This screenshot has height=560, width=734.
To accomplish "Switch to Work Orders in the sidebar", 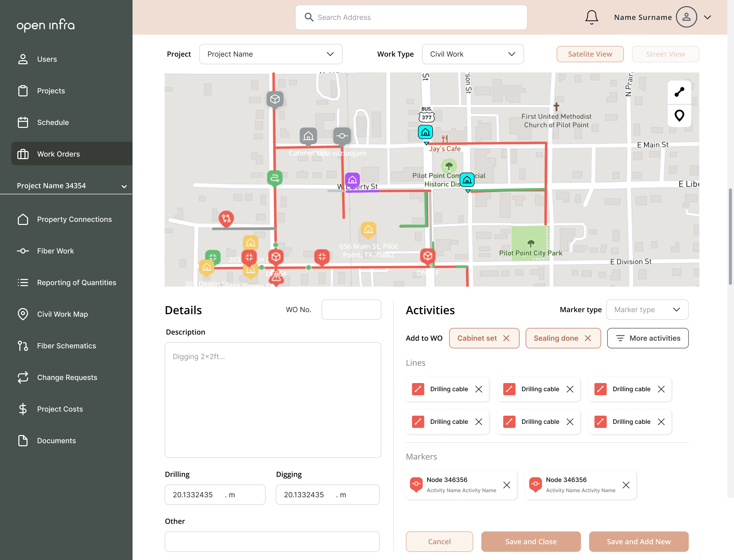I will (58, 154).
